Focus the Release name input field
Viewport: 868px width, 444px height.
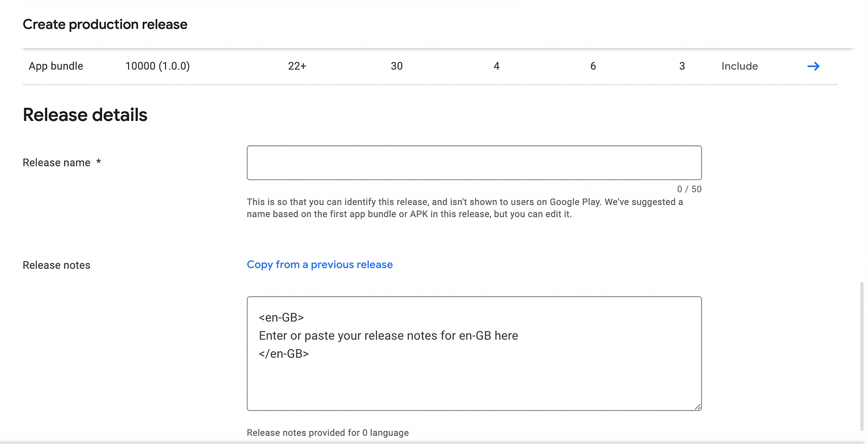coord(474,163)
